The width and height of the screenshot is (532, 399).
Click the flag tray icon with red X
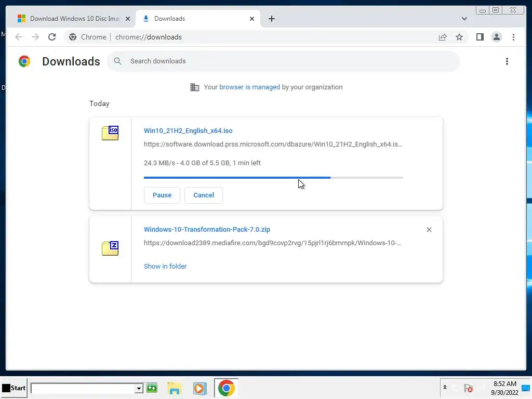469,388
